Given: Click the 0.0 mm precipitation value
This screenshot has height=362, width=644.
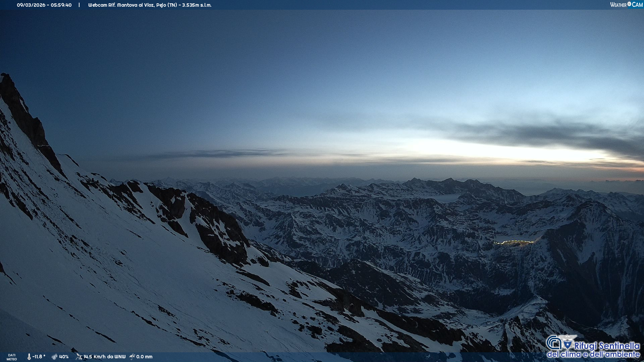Looking at the screenshot, I should click(144, 357).
